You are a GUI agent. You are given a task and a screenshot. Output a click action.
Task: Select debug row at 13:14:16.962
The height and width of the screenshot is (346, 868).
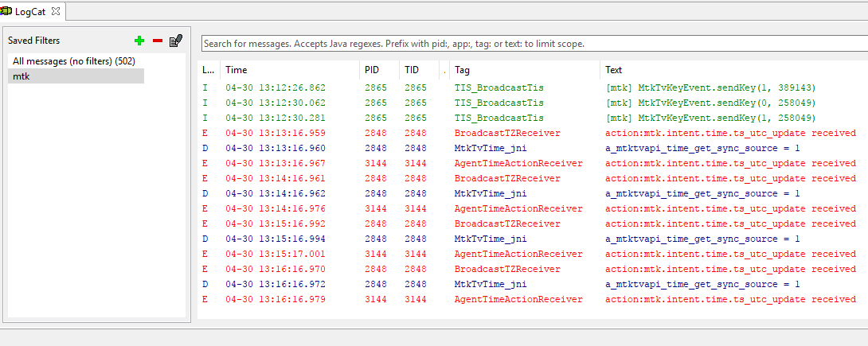pos(533,193)
